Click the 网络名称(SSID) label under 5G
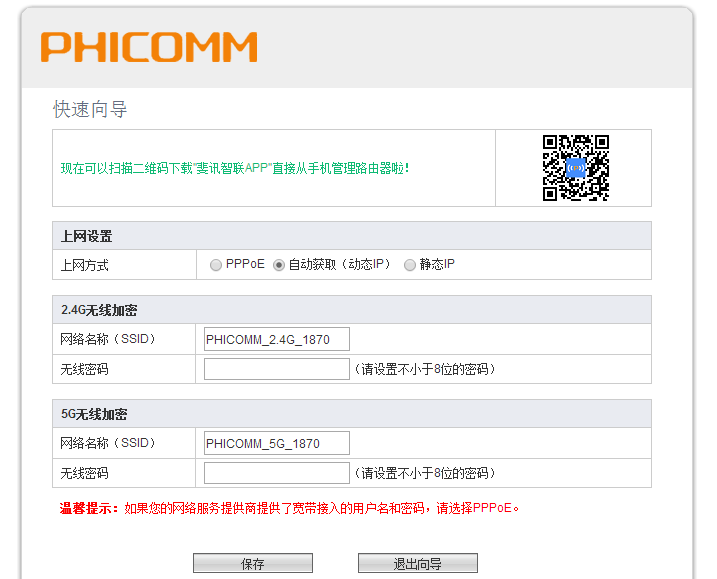717x579 pixels. [108, 443]
